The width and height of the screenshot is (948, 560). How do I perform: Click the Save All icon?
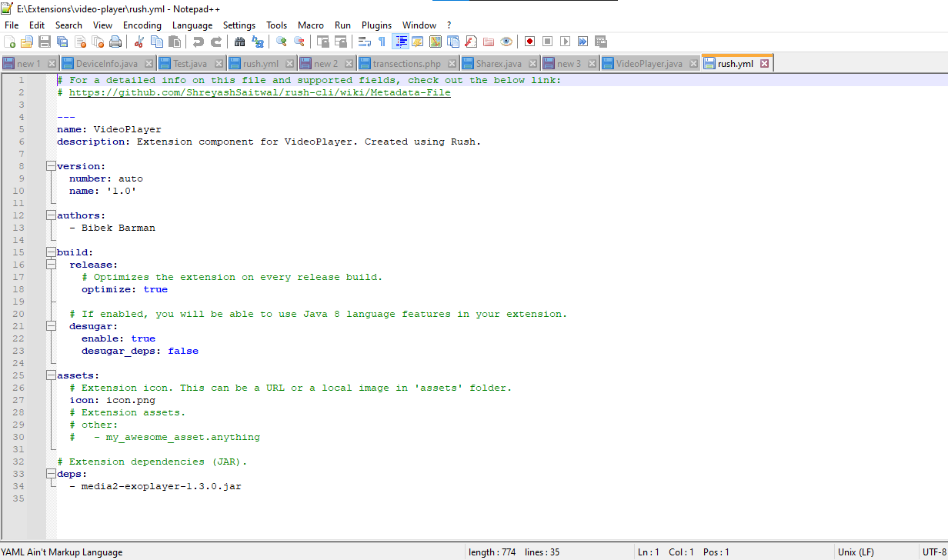(62, 42)
